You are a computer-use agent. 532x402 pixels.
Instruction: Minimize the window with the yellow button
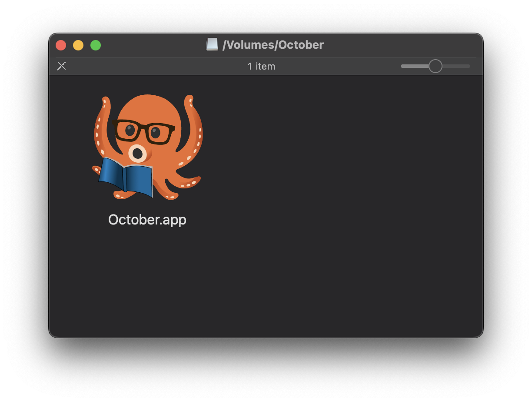[78, 45]
